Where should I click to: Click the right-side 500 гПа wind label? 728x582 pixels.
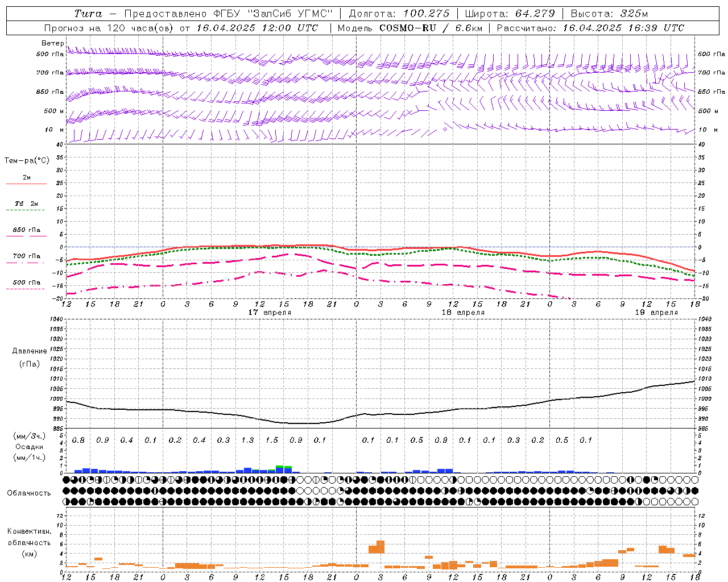712,54
